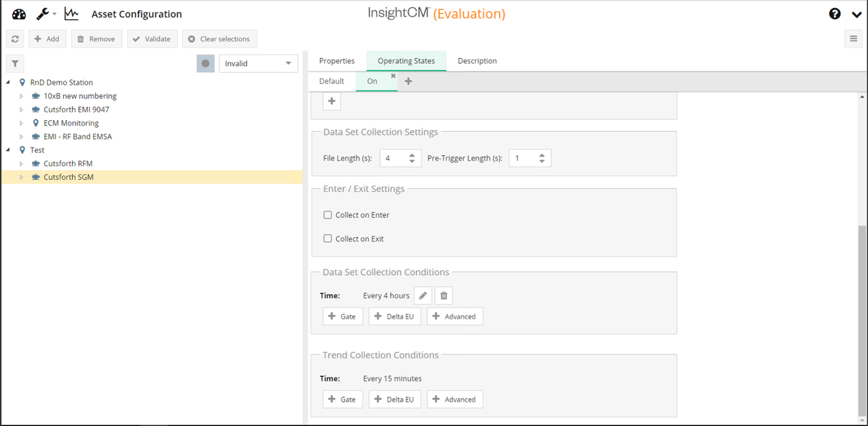Screen dimensions: 868x426
Task: Expand the ECM Monitoring node
Action: pos(21,123)
